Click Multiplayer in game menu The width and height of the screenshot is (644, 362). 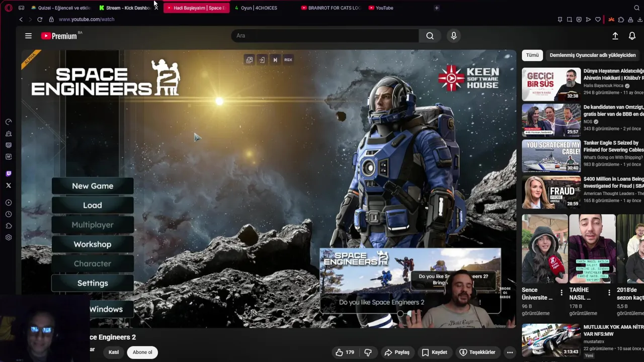tap(93, 225)
